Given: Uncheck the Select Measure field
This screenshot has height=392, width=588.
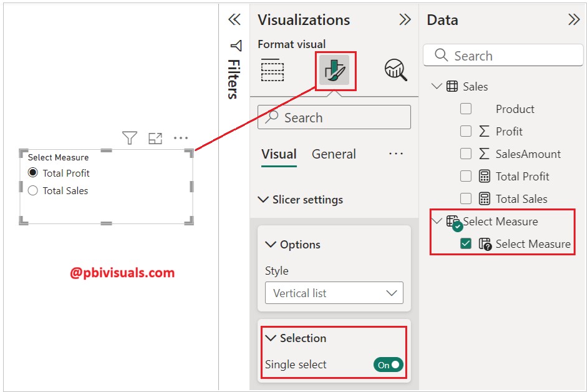Looking at the screenshot, I should click(465, 243).
